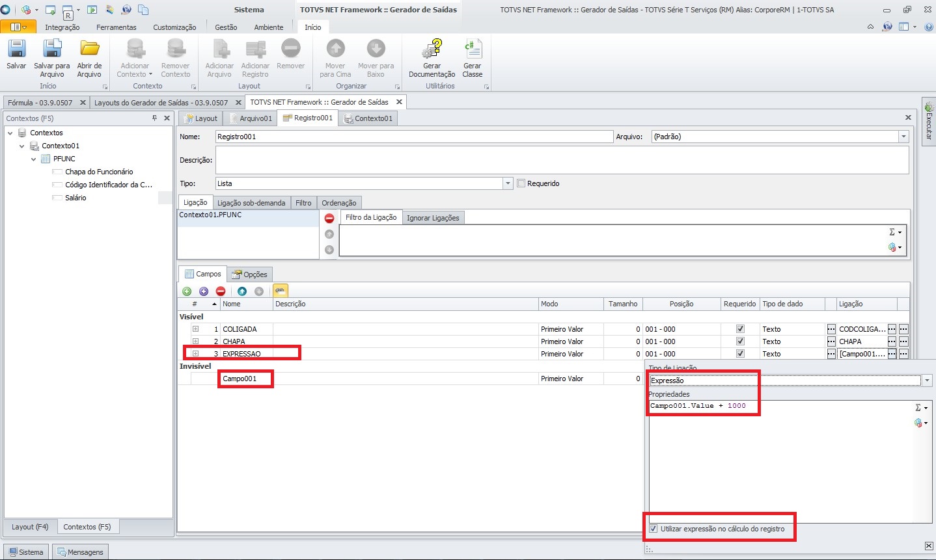Expand the COLIGADA row plus icon
936x560 pixels.
pos(195,329)
